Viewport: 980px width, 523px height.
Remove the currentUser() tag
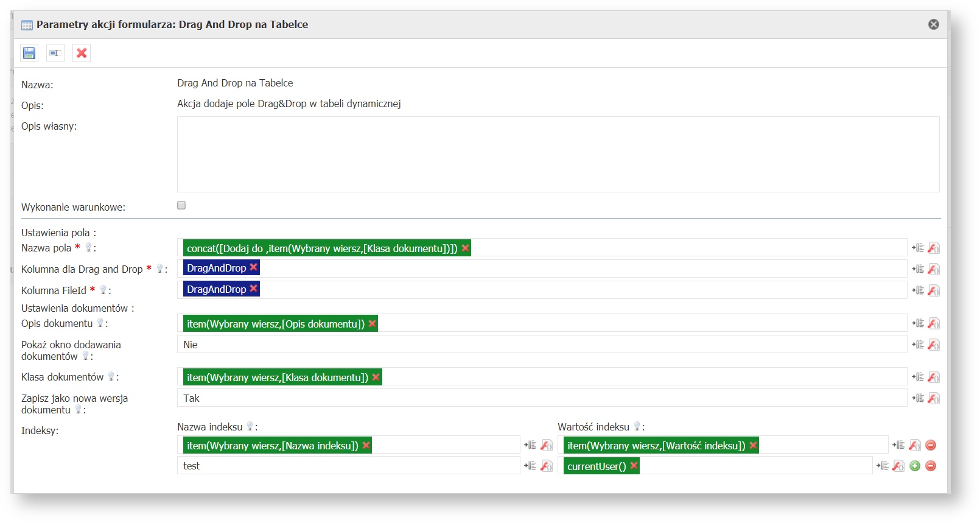(634, 466)
